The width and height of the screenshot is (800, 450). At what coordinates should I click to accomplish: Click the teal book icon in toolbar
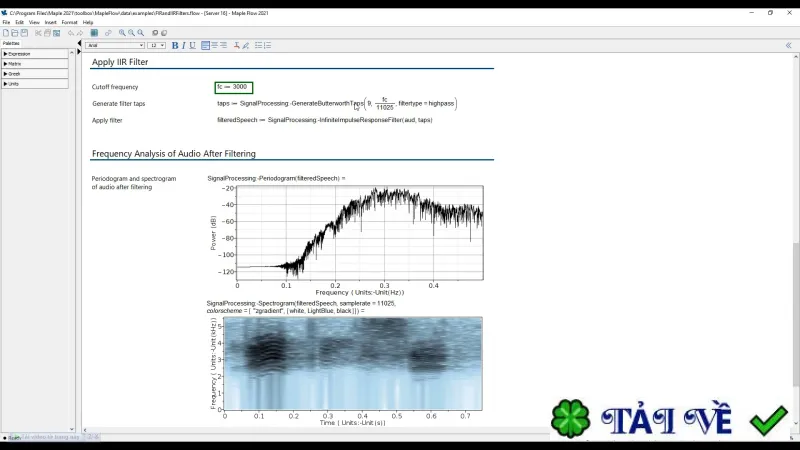point(94,33)
